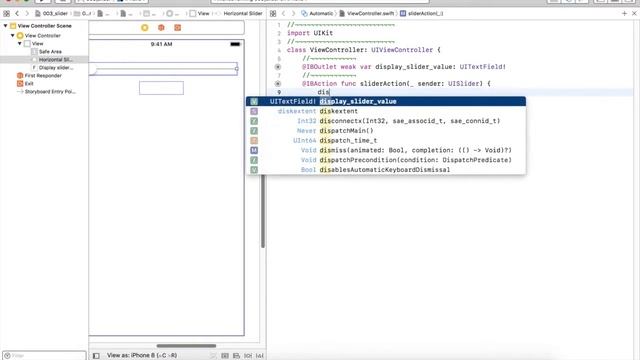The width and height of the screenshot is (640, 360).
Task: Click canvas horizontal scrollbar thumb
Action: tap(186, 346)
